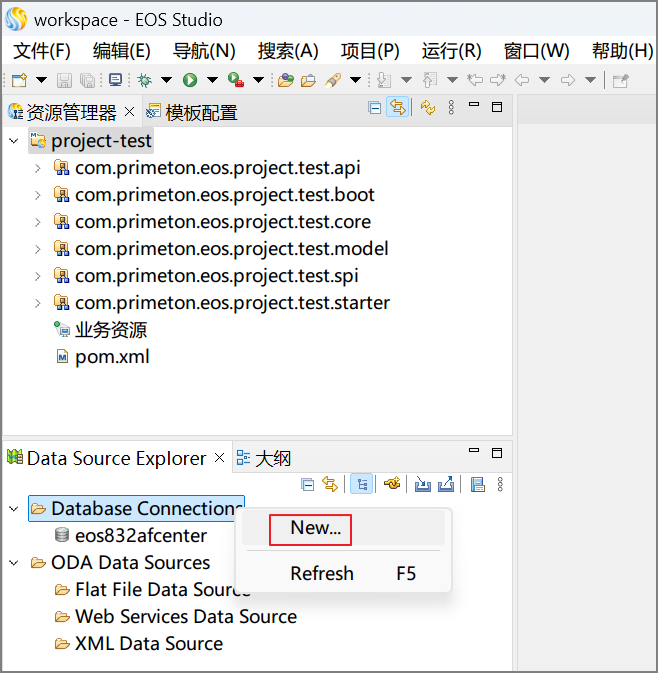
Task: Click the green Run button in toolbar
Action: pos(189,80)
